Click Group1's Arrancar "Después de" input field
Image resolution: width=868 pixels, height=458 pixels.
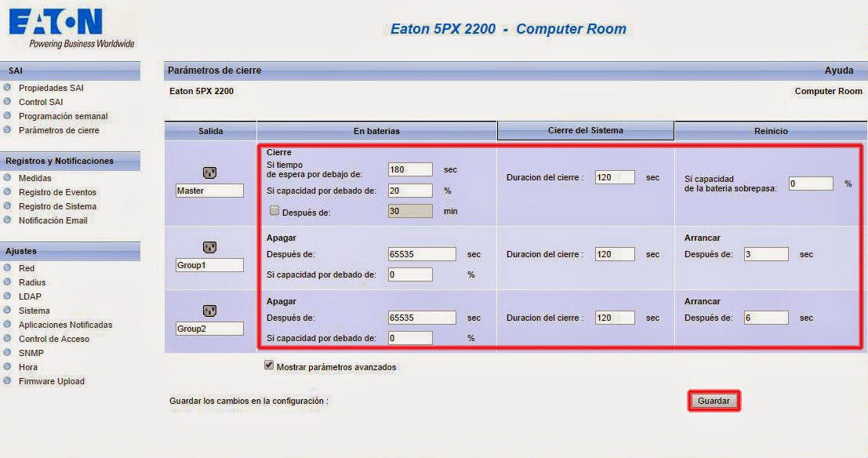point(765,253)
